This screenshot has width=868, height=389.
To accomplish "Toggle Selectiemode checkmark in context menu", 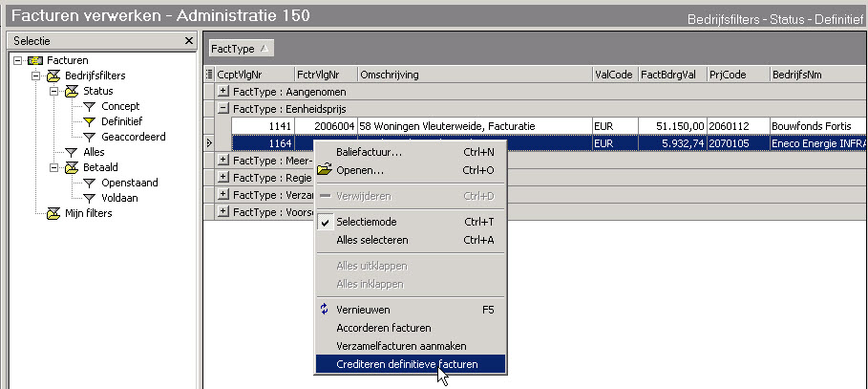I will tap(325, 222).
